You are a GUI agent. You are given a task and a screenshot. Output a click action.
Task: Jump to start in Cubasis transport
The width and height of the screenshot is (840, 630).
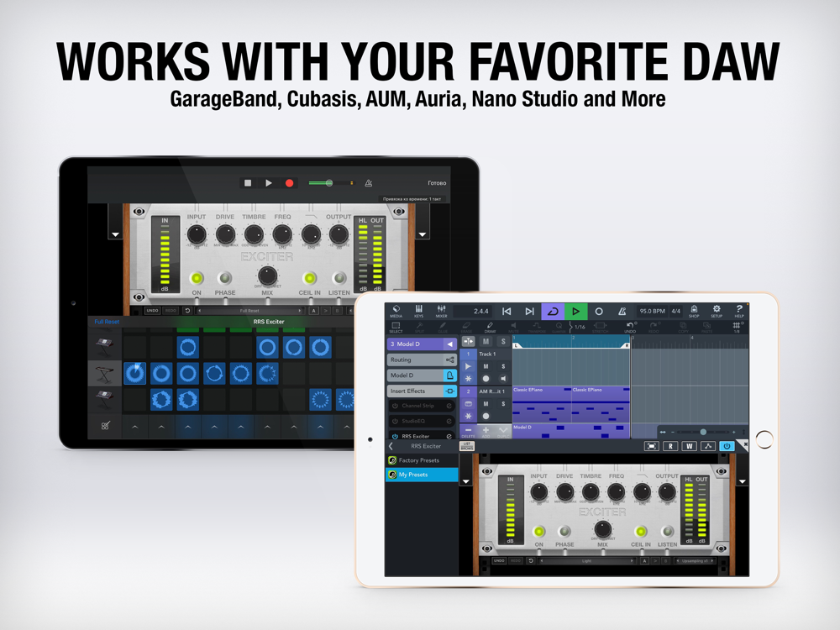coord(507,312)
